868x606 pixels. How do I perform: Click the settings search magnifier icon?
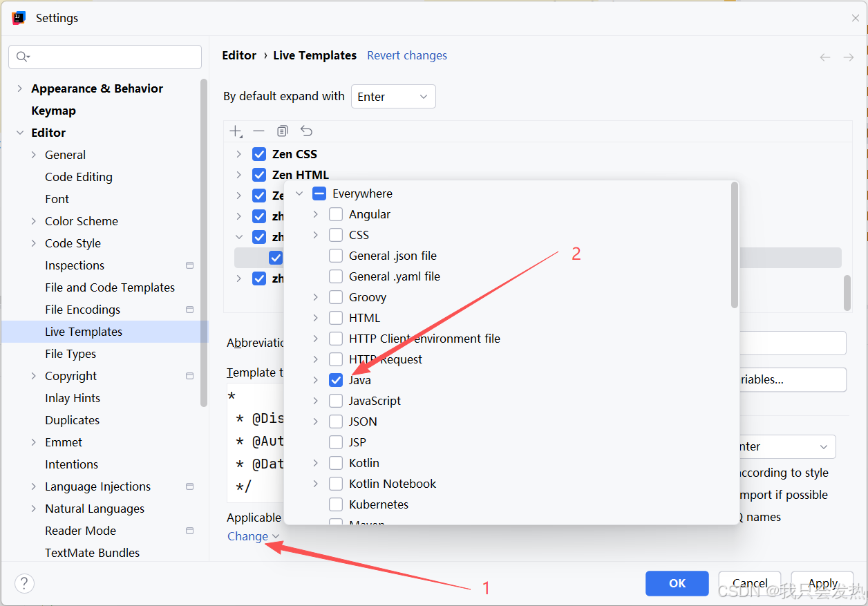(23, 57)
